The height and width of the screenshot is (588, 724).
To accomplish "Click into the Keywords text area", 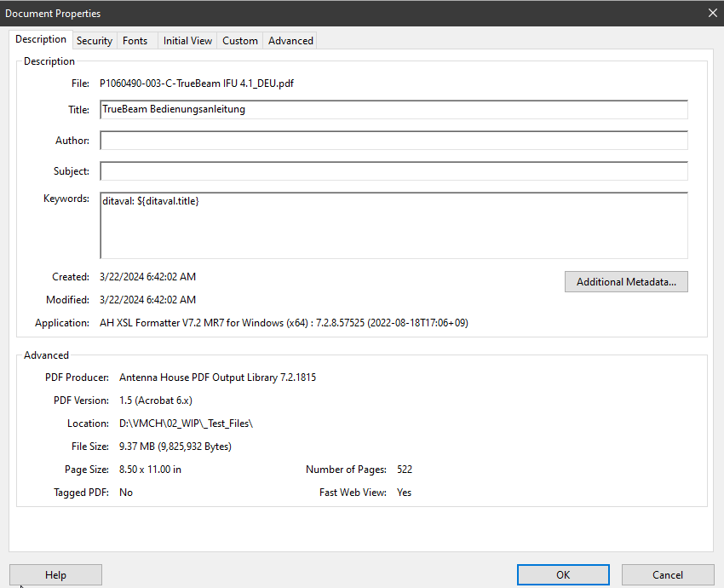I will [394, 226].
